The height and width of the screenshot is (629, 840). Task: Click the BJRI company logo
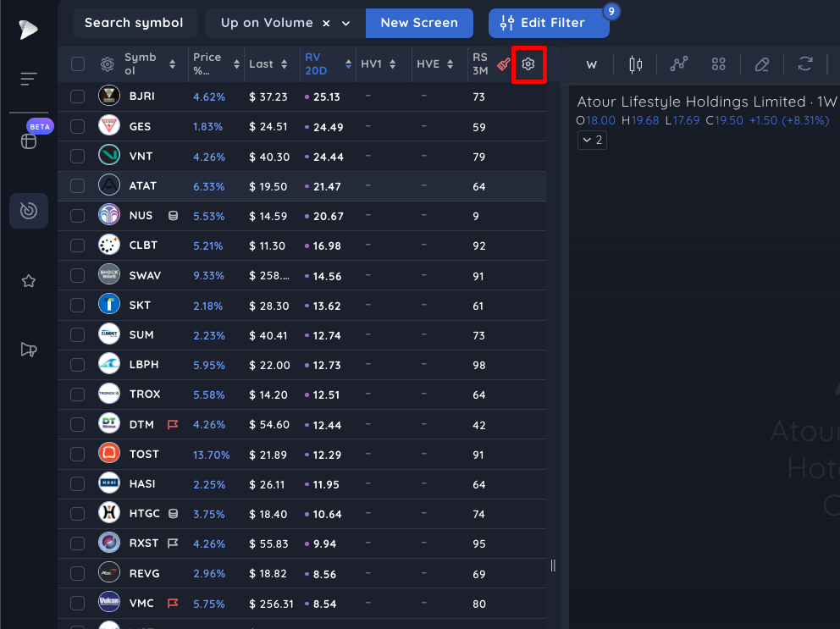[x=108, y=96]
